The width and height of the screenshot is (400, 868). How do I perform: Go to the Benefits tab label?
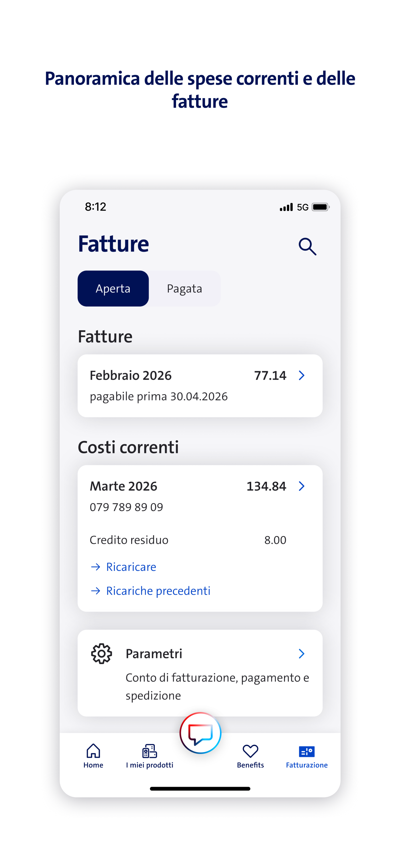[250, 765]
